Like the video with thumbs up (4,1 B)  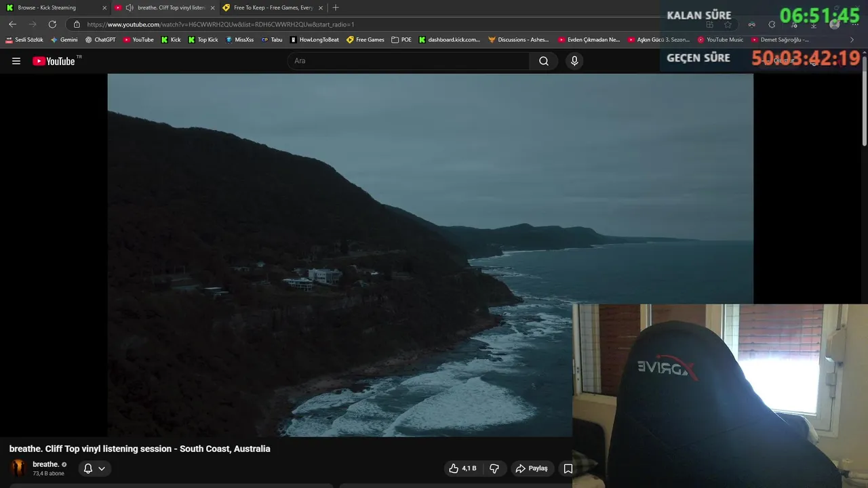(462, 468)
